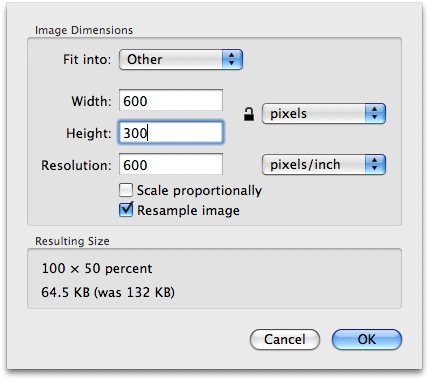Image resolution: width=429 pixels, height=380 pixels.
Task: Uncheck the Resample image checkbox
Action: [x=126, y=210]
